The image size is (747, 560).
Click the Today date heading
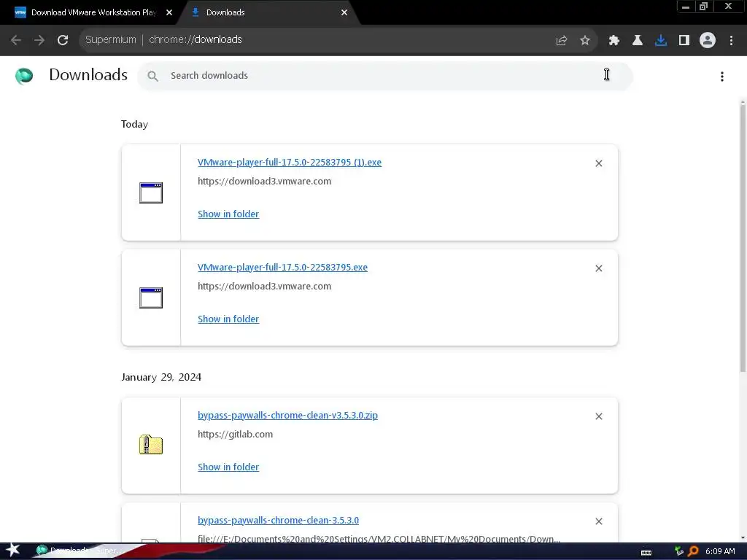[135, 124]
